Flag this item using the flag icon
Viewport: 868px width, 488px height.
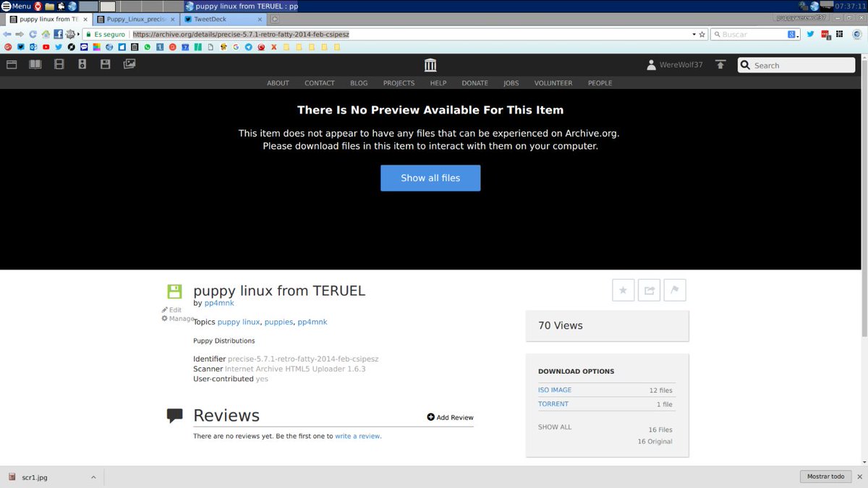pyautogui.click(x=675, y=291)
